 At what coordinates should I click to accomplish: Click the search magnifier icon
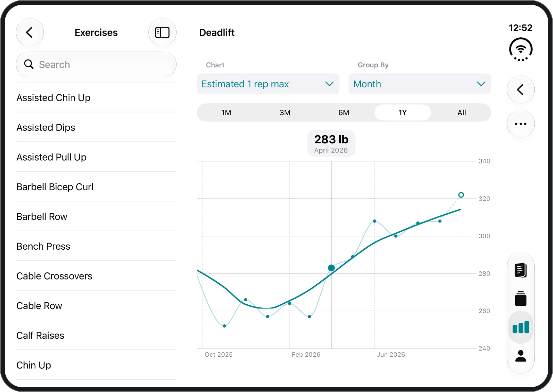29,64
